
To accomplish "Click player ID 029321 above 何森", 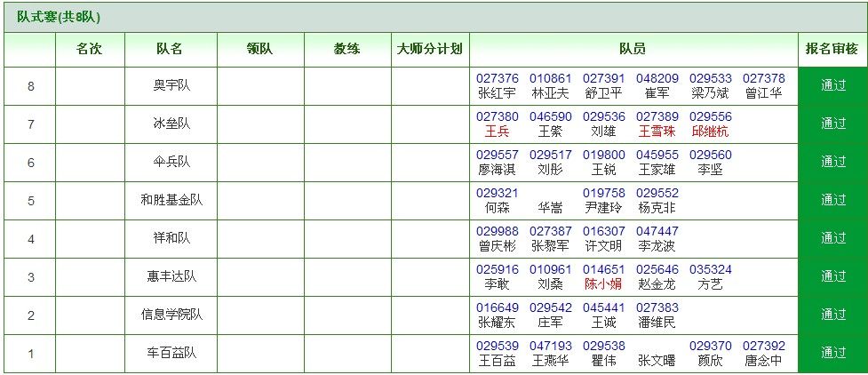I will (497, 193).
